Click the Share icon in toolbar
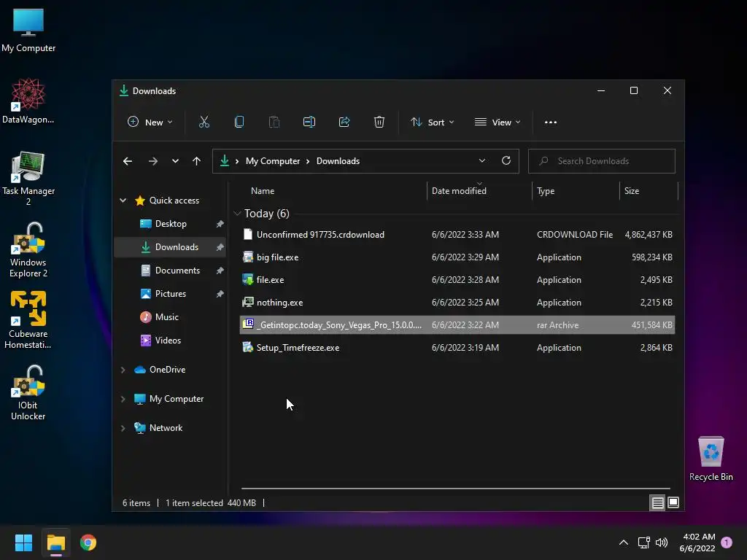747x560 pixels. (x=344, y=122)
